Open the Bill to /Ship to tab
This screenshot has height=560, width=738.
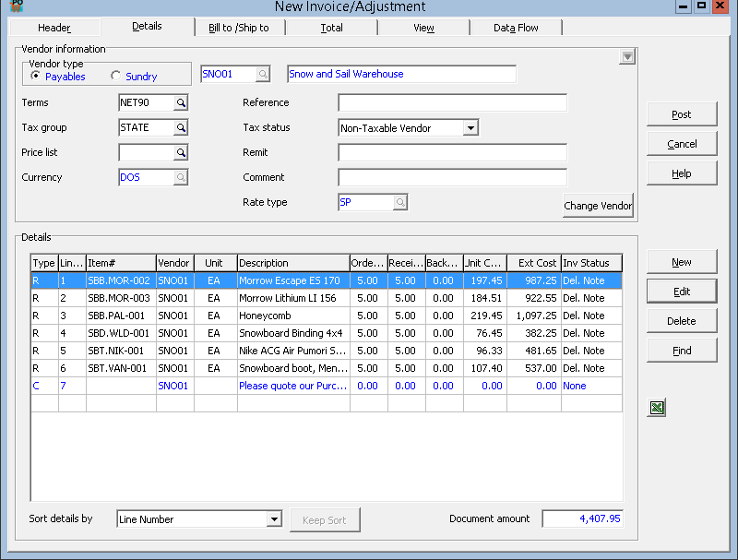pyautogui.click(x=239, y=28)
